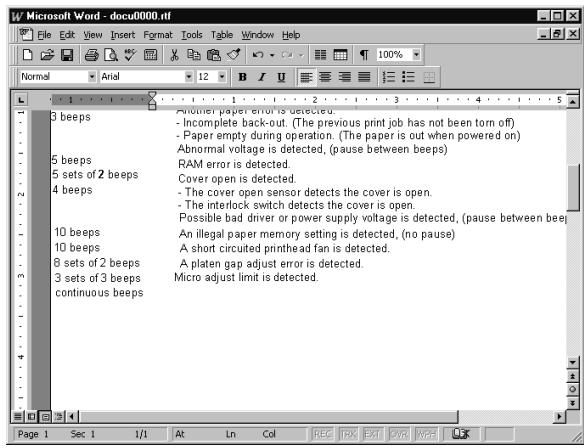Open the Table menu
584x448 pixels.
coord(222,35)
